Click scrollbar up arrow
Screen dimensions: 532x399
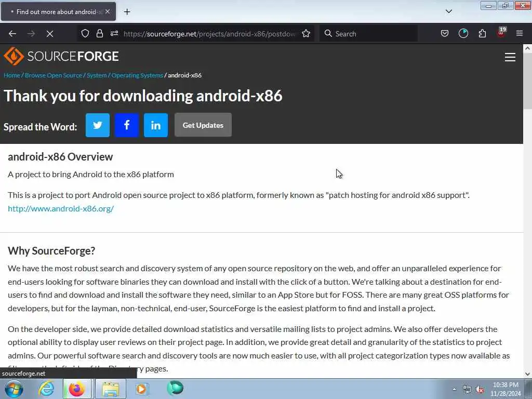pyautogui.click(x=527, y=48)
